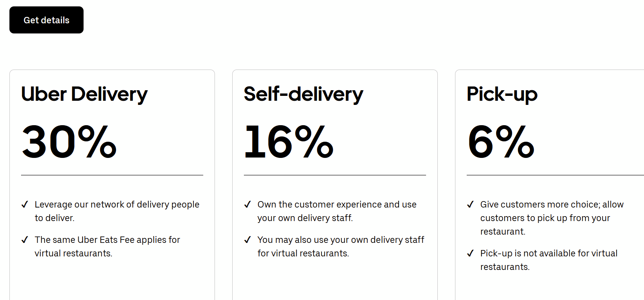The image size is (644, 300).
Task: Click the 6% fee figure
Action: coord(501,142)
